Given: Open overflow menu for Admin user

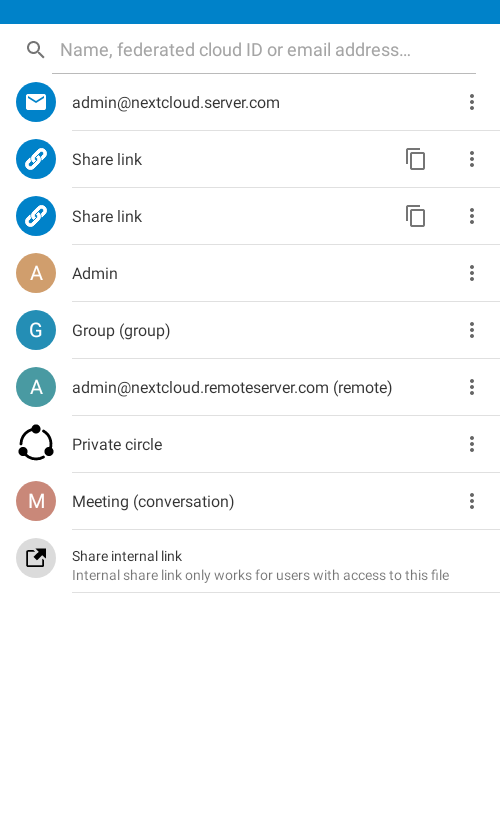Looking at the screenshot, I should point(472,273).
